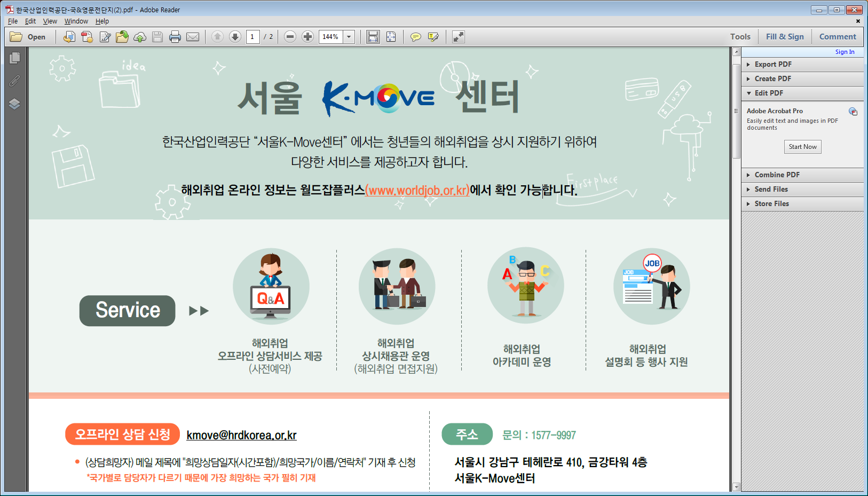The height and width of the screenshot is (496, 868).
Task: Follow the www.worldjob.or.kr link
Action: click(417, 190)
